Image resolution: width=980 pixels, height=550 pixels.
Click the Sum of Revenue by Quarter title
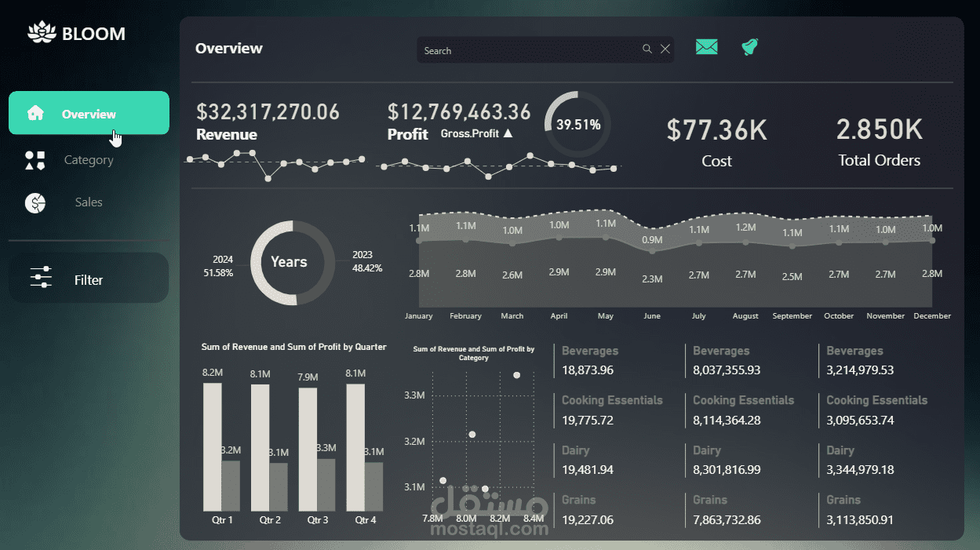tap(293, 347)
